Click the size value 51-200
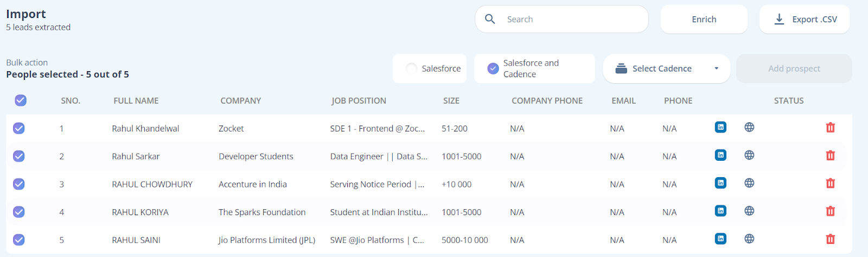The height and width of the screenshot is (257, 868). (x=455, y=129)
